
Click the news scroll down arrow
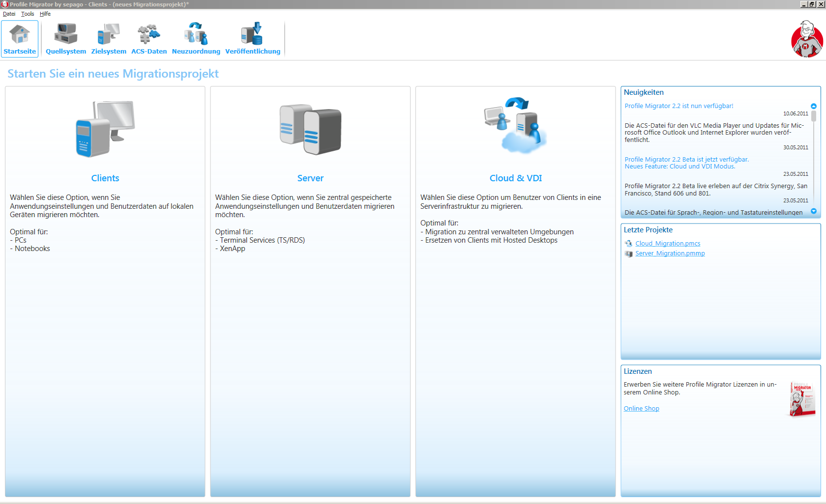point(814,211)
